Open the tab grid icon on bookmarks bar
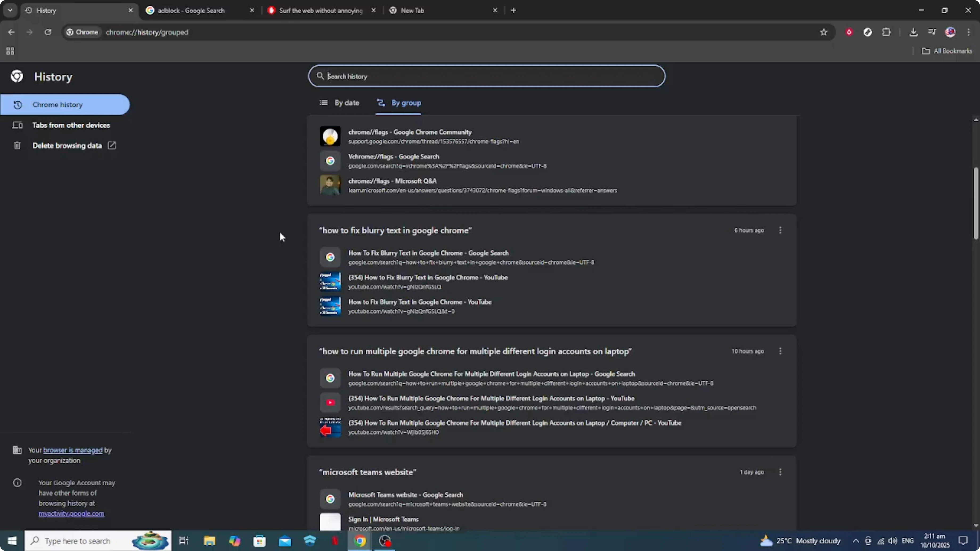Screen dimensions: 980x551 pos(10,51)
